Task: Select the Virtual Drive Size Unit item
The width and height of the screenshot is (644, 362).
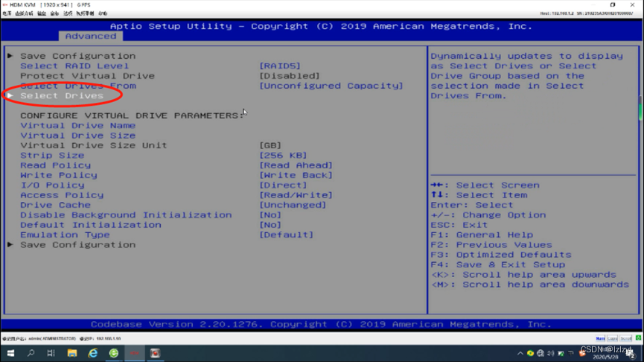Action: coord(94,145)
